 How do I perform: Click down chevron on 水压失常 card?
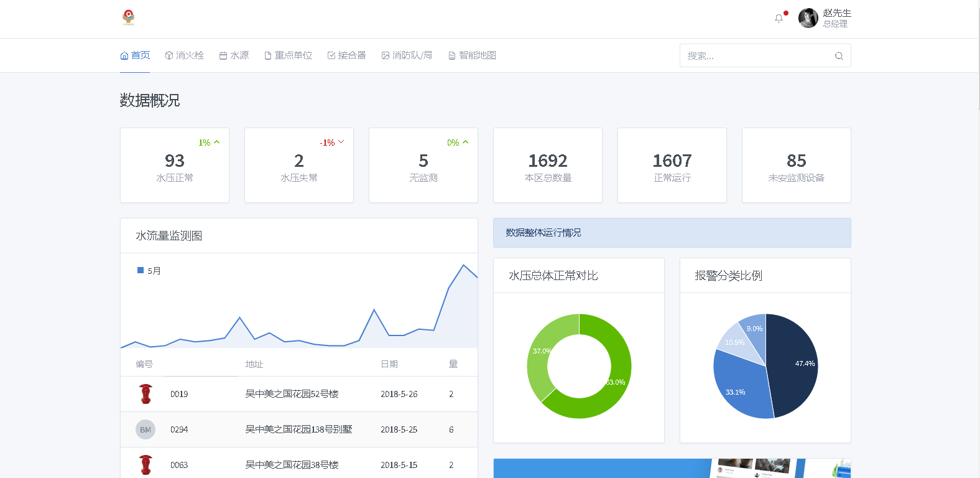(x=341, y=143)
